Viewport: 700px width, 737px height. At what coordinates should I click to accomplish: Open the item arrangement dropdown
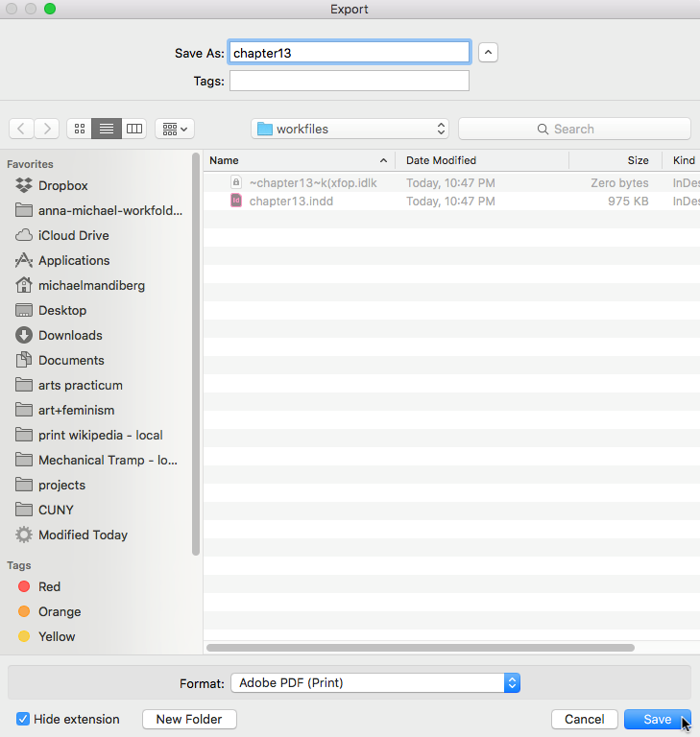tap(175, 129)
